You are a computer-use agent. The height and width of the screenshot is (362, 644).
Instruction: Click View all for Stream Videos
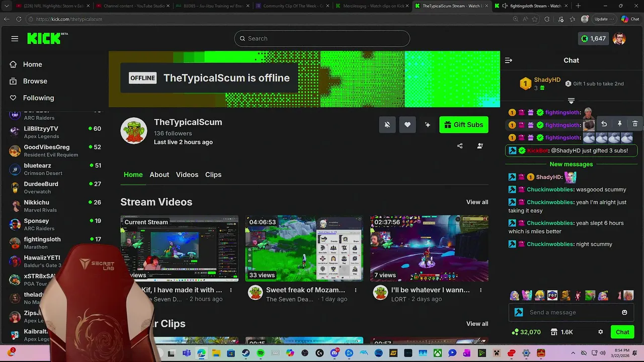[477, 202]
